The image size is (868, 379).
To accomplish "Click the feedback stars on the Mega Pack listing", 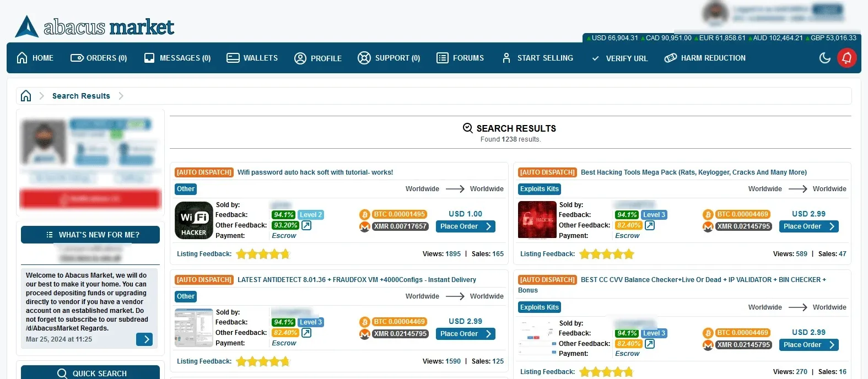I will click(x=606, y=254).
